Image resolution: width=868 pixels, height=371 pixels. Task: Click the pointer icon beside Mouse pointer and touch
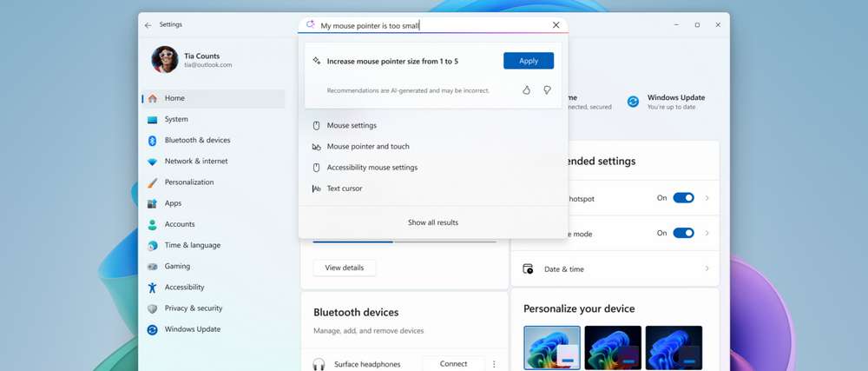pos(316,147)
